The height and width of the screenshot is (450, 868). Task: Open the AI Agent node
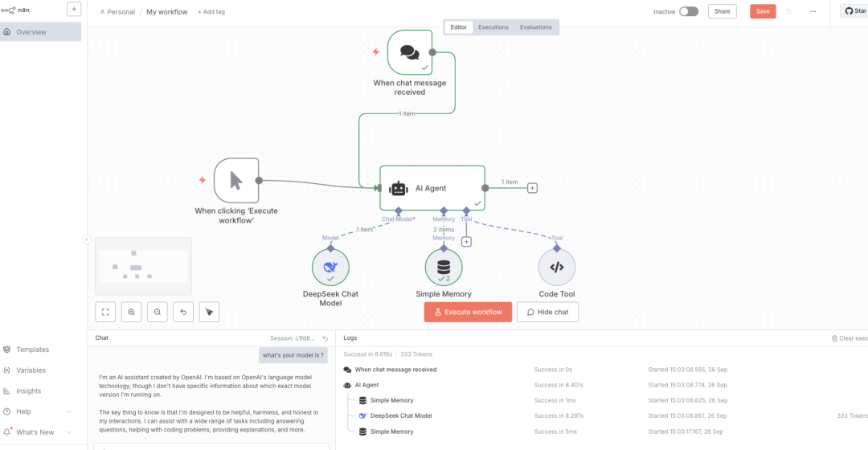[x=432, y=188]
